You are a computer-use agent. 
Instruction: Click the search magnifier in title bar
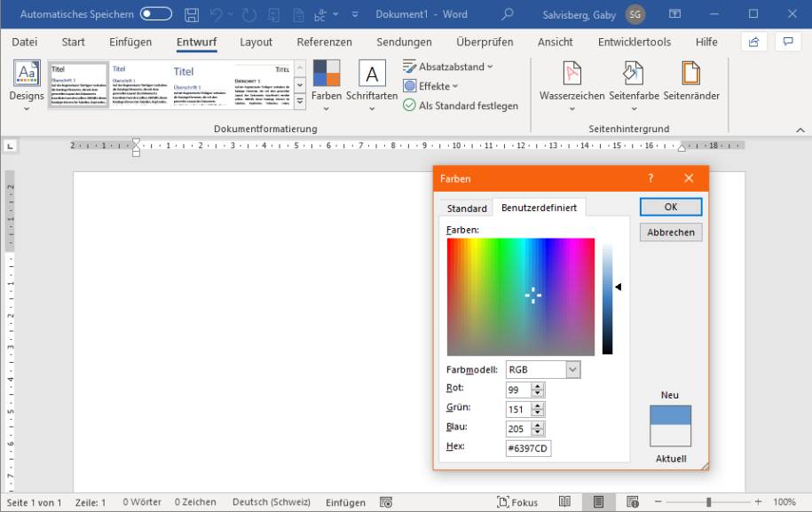tap(508, 15)
